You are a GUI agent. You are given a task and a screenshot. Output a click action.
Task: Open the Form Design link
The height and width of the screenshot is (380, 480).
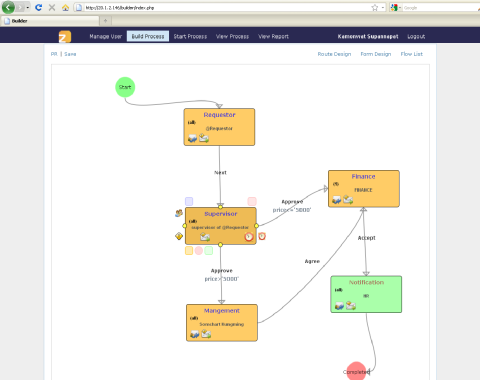click(376, 54)
